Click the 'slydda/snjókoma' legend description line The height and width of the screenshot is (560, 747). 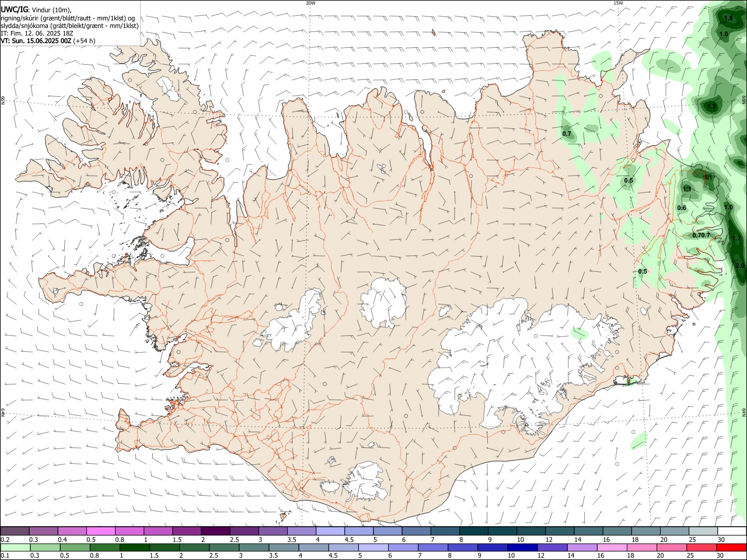click(69, 26)
